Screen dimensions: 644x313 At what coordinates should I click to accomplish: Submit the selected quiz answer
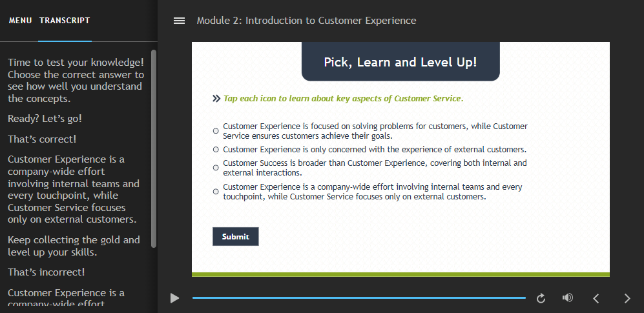(235, 237)
